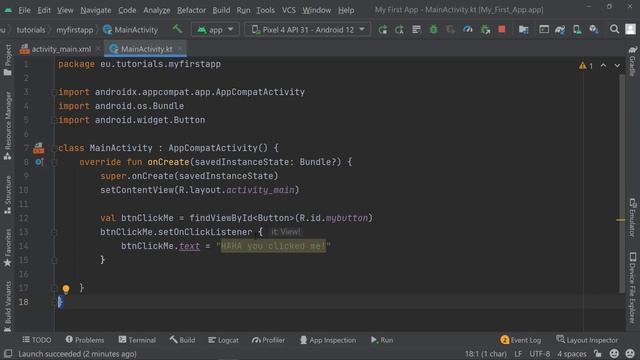The height and width of the screenshot is (360, 640).
Task: Toggle tool window bars quick-access button
Action: coord(7,353)
